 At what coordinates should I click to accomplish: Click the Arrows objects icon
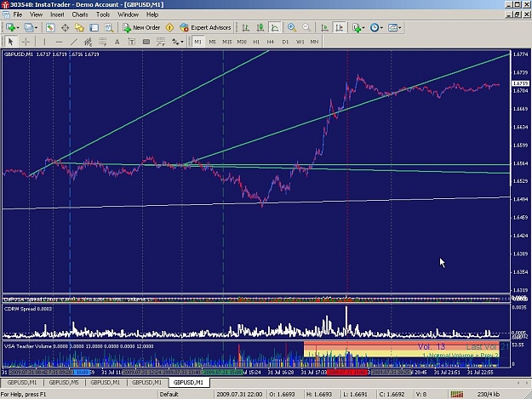175,42
